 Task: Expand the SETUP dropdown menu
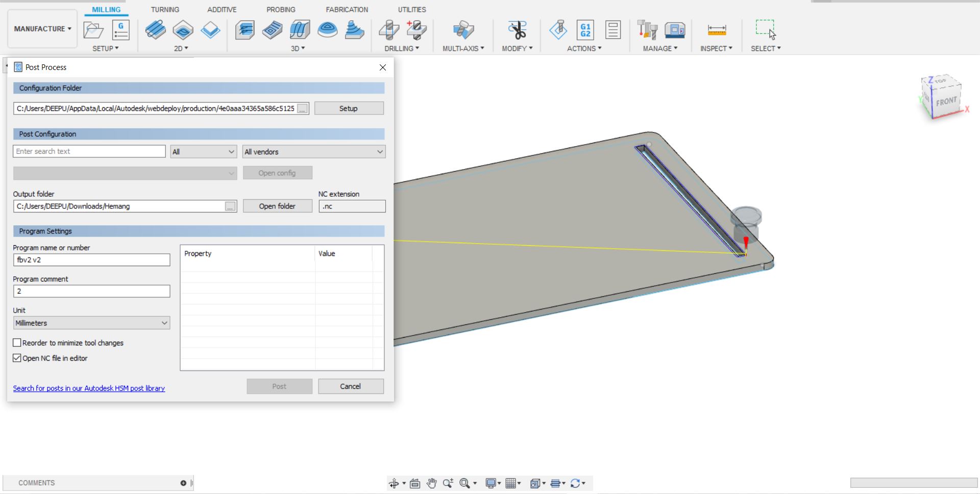106,49
